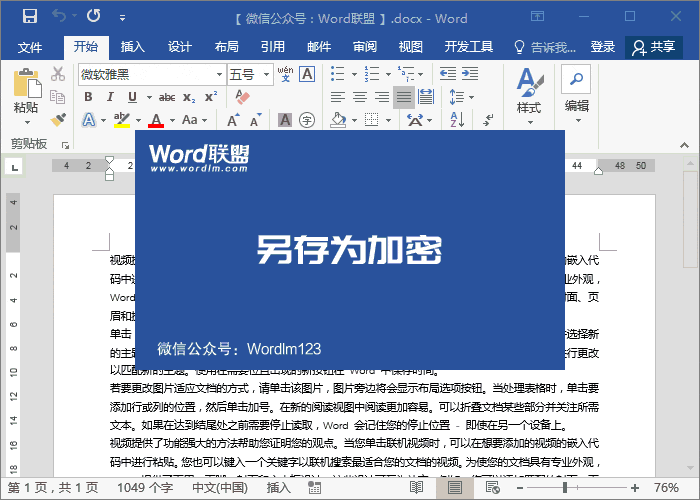This screenshot has width=700, height=500.
Task: Center align text
Action: [360, 97]
